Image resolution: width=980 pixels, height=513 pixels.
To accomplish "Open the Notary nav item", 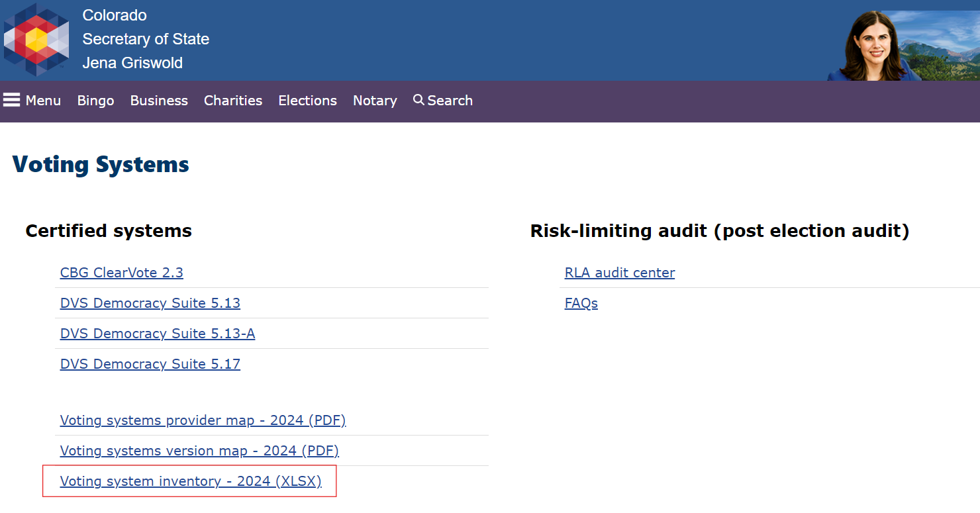I will (x=375, y=101).
